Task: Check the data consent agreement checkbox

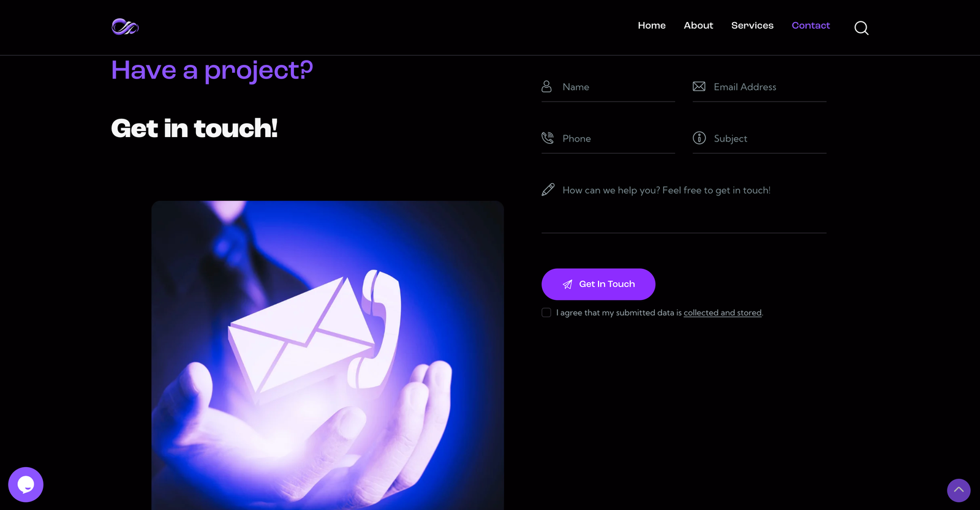Action: pos(546,312)
